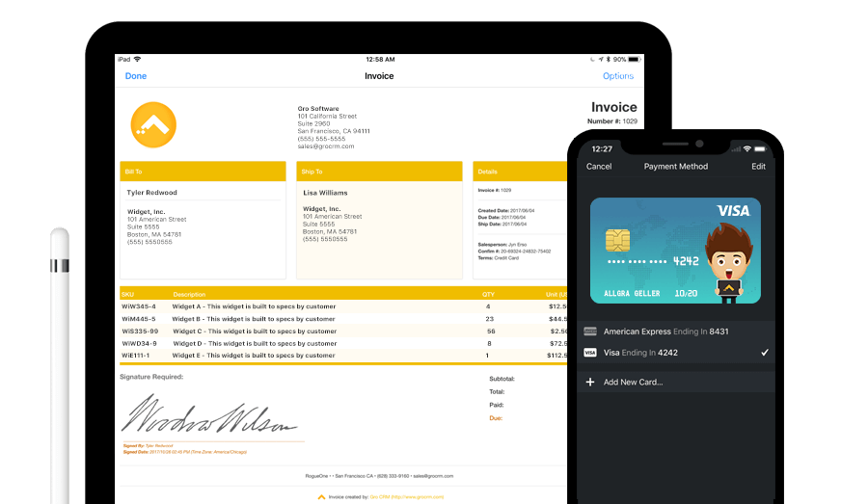Viewport: 868px width, 504px height.
Task: Click quantity 23 in Widget B row
Action: coord(489,319)
